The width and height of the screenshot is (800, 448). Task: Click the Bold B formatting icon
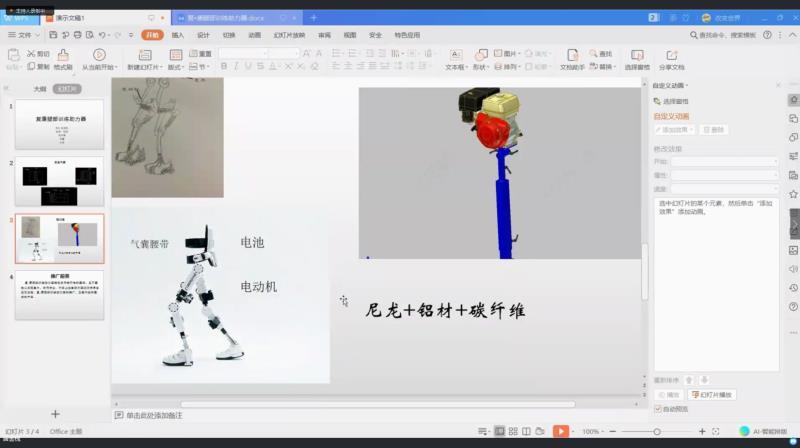click(x=223, y=66)
